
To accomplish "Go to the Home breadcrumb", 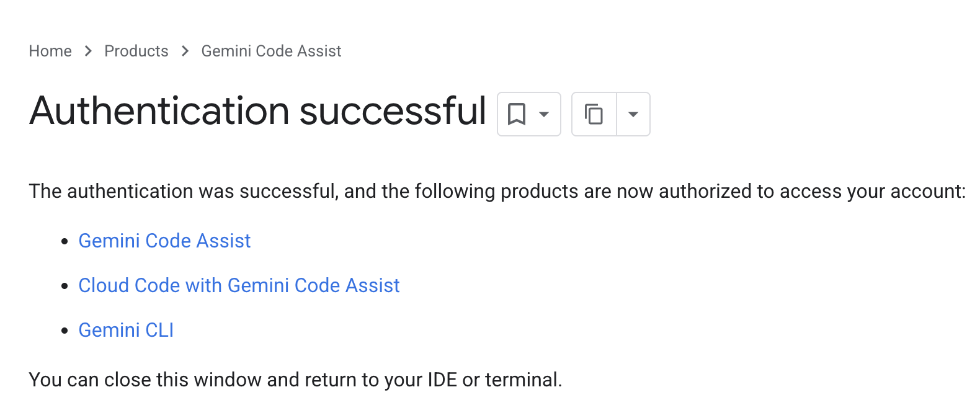I will coord(50,51).
